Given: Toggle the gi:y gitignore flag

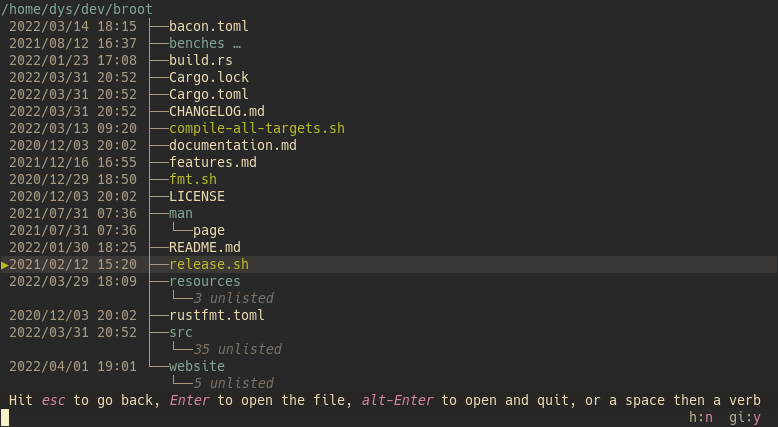Looking at the screenshot, I should coord(745,418).
